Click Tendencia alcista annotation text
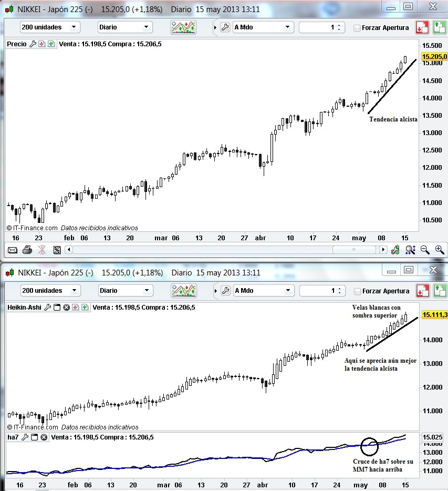 (x=393, y=119)
